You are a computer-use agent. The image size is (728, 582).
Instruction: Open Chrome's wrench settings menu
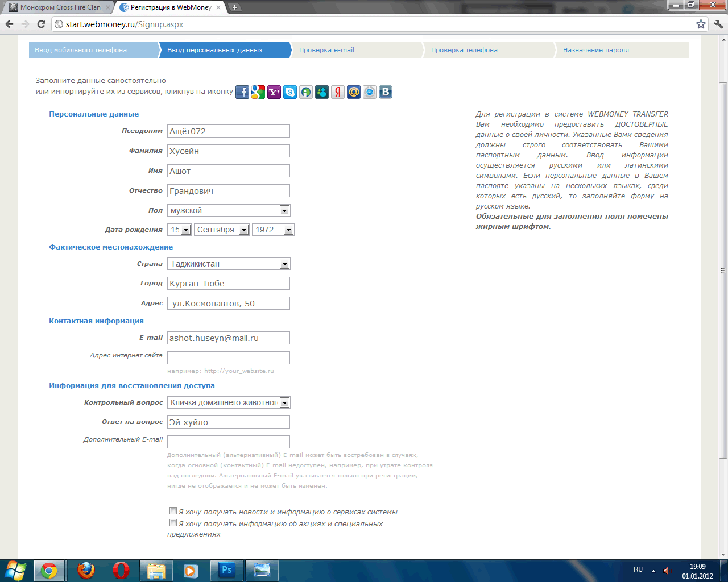point(718,24)
